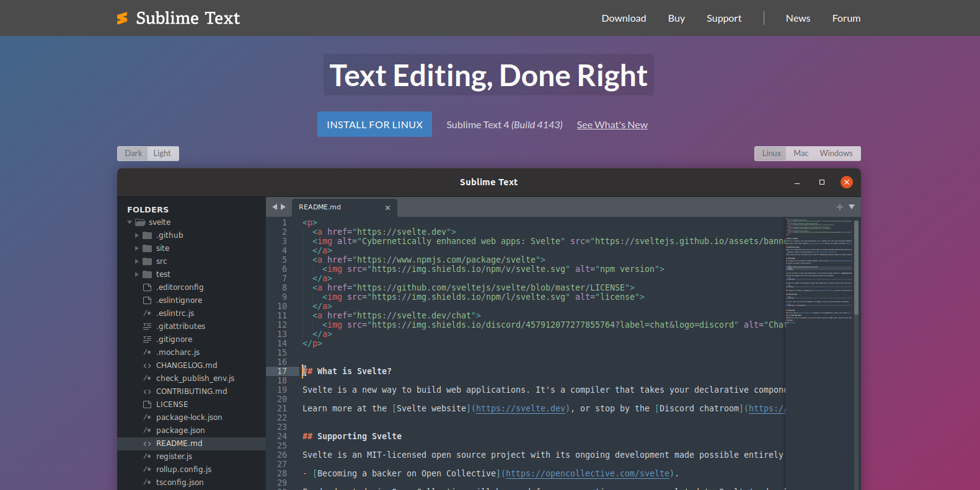This screenshot has width=980, height=490.
Task: Click the site folder icon
Action: pyautogui.click(x=148, y=248)
